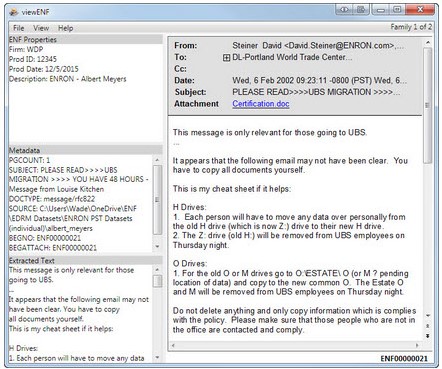
Task: Select the 'Firm: WDP' property line
Action: (x=26, y=49)
